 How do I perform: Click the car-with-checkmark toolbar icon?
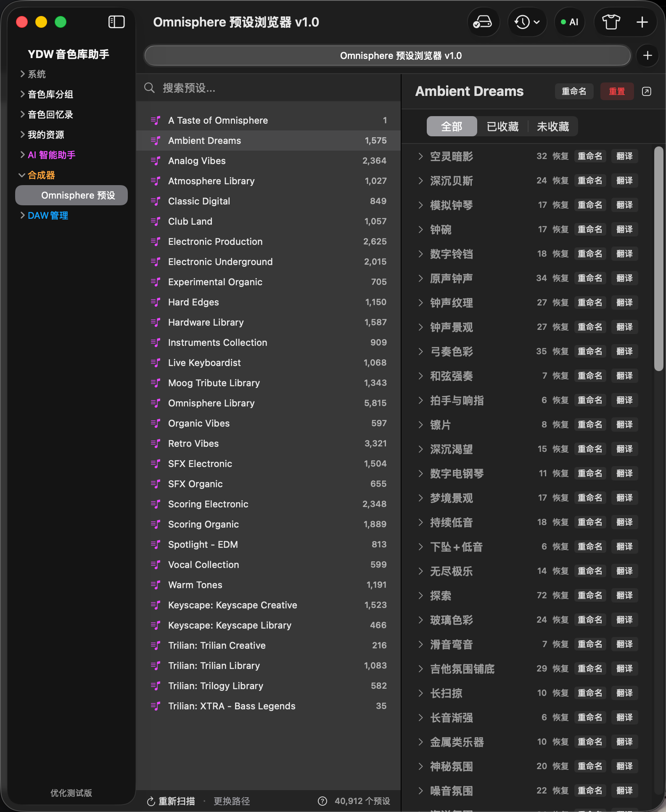(483, 22)
